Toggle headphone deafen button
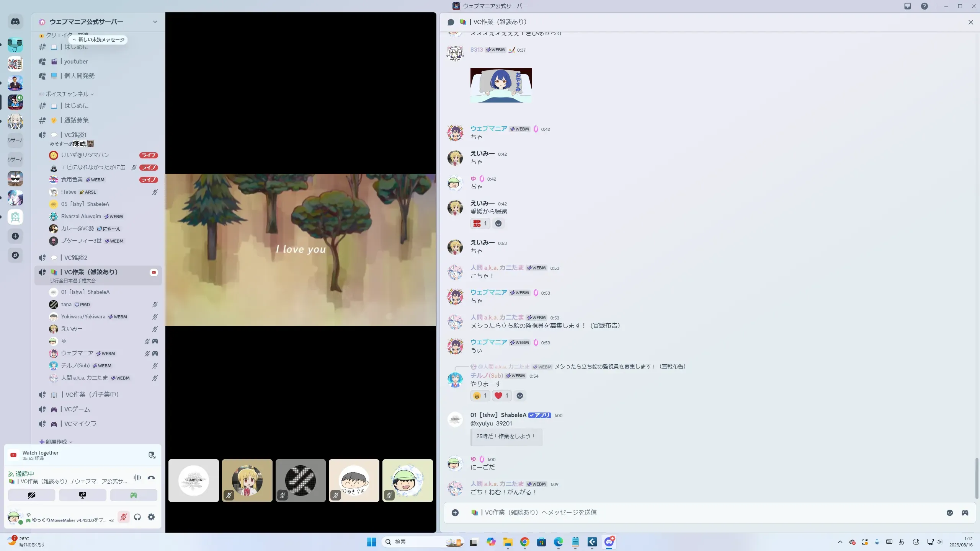 [137, 517]
